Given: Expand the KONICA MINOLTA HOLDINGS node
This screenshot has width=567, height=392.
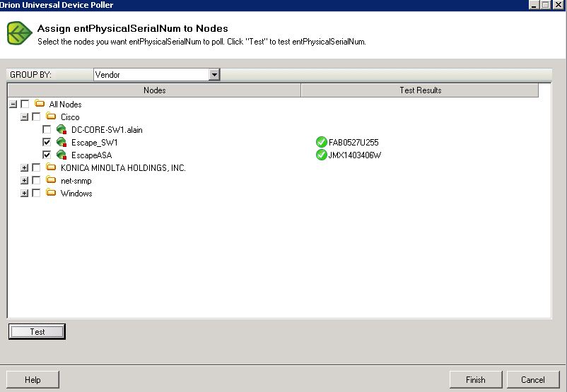Looking at the screenshot, I should click(x=24, y=167).
